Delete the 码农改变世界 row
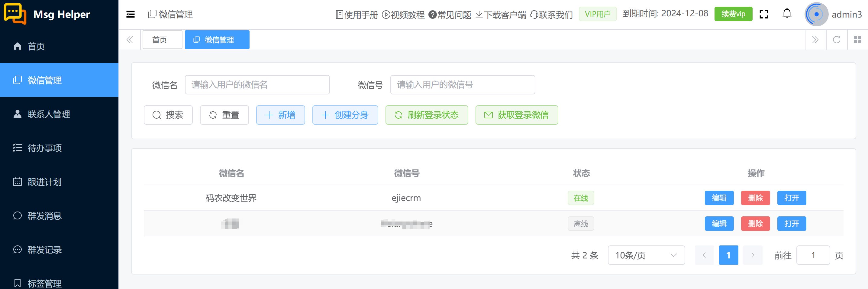The height and width of the screenshot is (289, 868). click(x=755, y=198)
